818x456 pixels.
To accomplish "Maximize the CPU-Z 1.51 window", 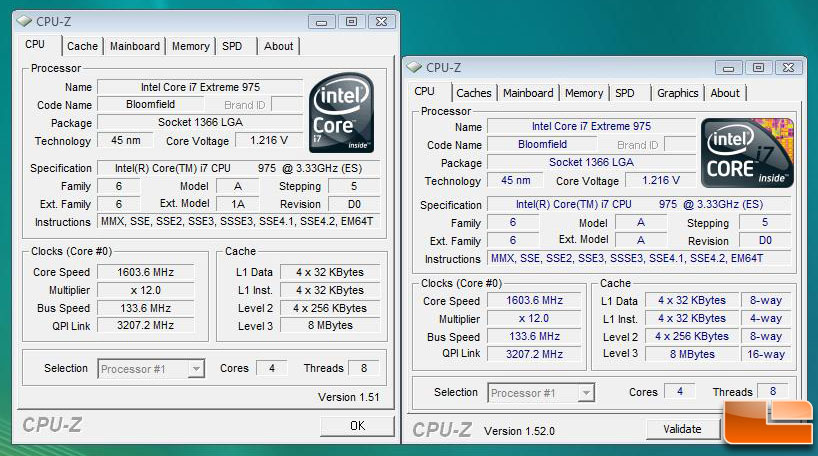I will pyautogui.click(x=352, y=22).
